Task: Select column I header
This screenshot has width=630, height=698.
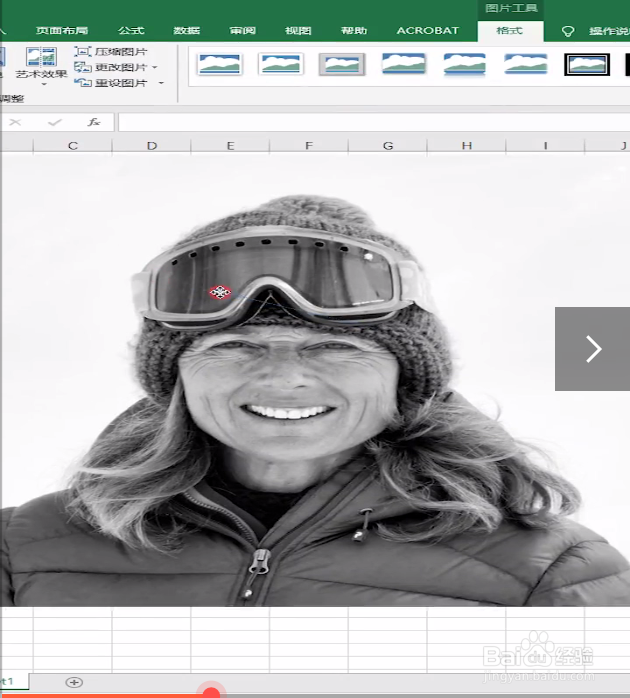Action: [x=545, y=146]
